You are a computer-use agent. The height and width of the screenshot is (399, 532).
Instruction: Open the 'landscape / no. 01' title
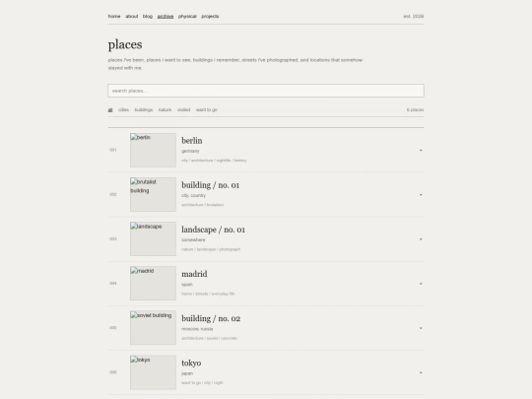[x=213, y=230]
